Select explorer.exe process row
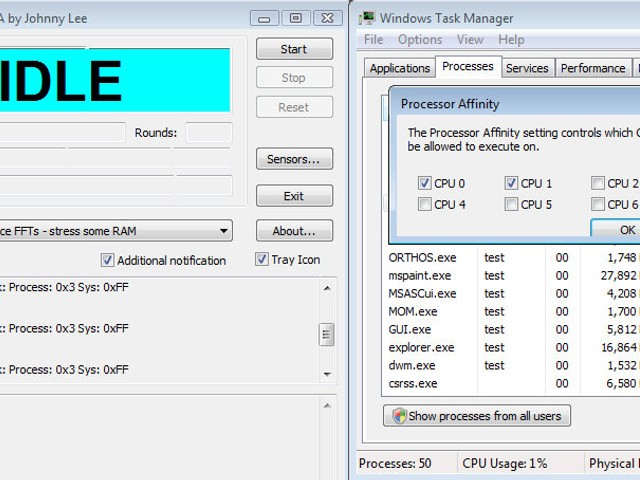640x480 pixels. [x=512, y=347]
